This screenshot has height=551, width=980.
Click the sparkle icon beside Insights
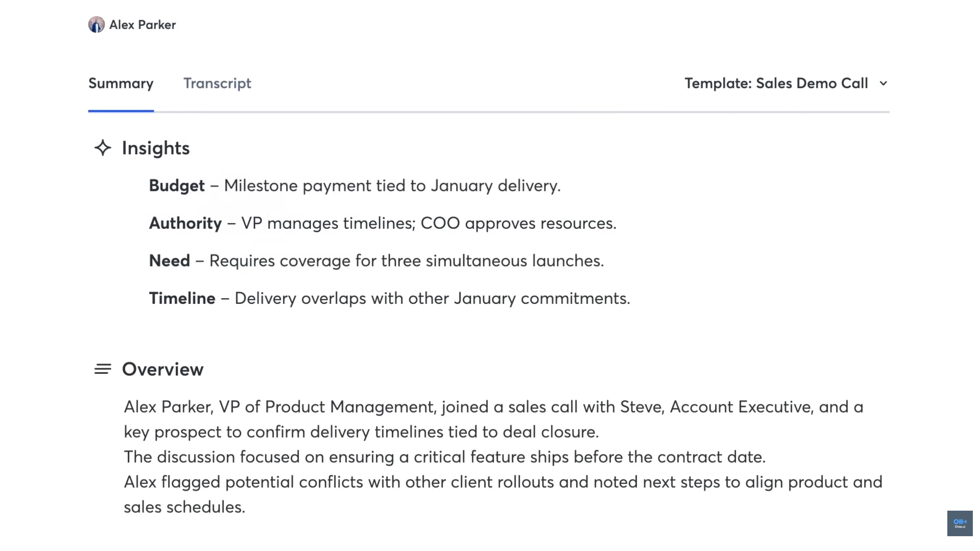[x=103, y=148]
